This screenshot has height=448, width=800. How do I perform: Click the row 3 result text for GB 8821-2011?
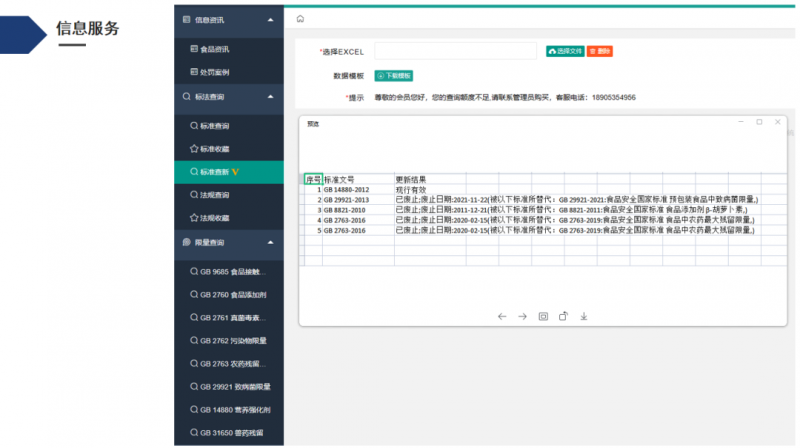(571, 210)
